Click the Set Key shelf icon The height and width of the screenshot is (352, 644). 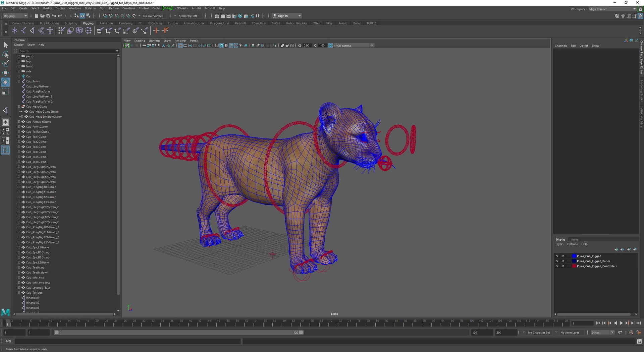click(156, 31)
